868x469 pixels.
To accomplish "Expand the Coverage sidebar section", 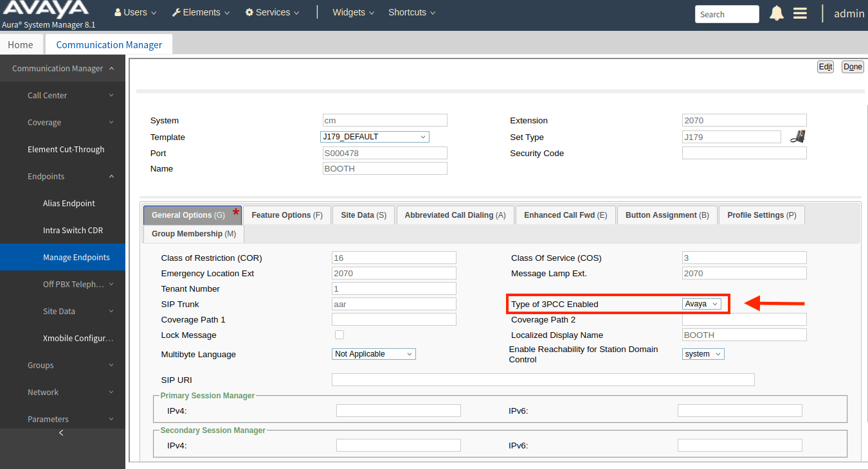I will 62,122.
